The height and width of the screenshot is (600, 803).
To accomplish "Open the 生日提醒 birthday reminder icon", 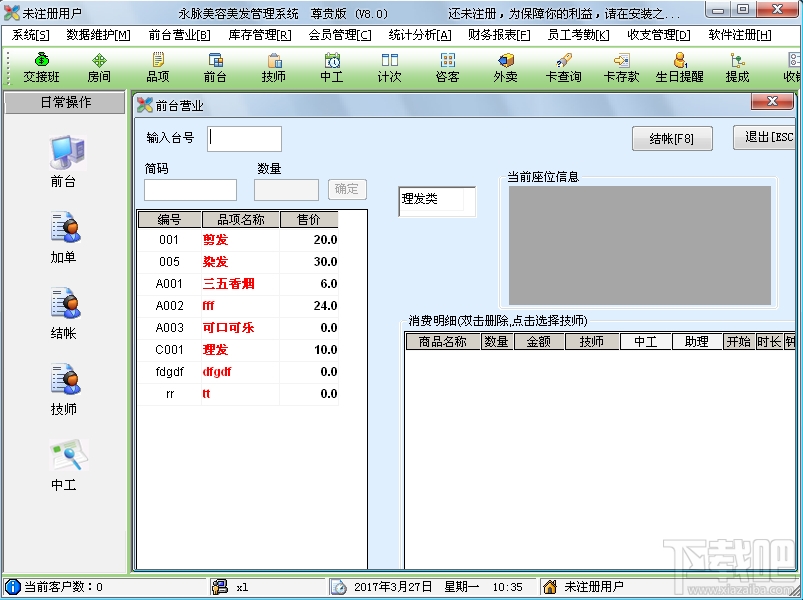I will [x=680, y=68].
